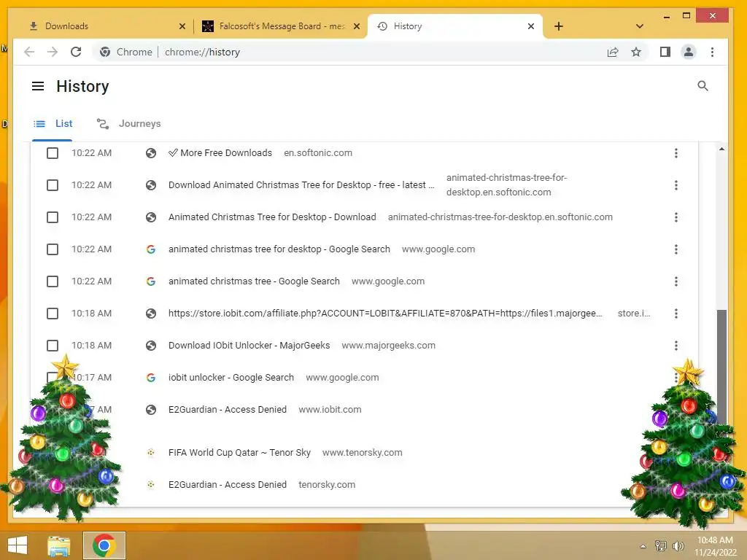The width and height of the screenshot is (747, 560).
Task: Open the side panel icon
Action: click(665, 52)
